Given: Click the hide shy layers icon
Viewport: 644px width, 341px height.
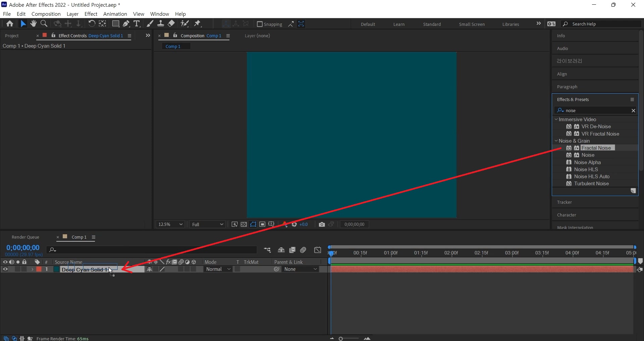Looking at the screenshot, I should (281, 250).
